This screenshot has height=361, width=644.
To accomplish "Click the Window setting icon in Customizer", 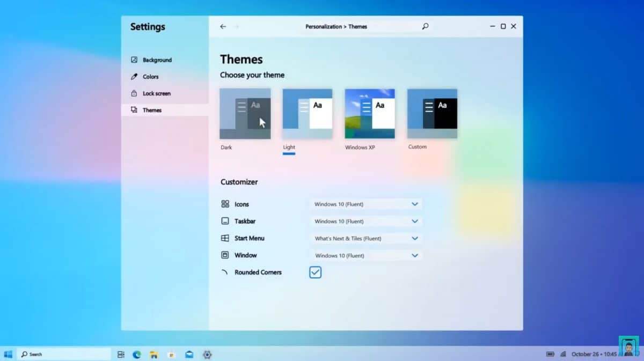I will tap(225, 255).
